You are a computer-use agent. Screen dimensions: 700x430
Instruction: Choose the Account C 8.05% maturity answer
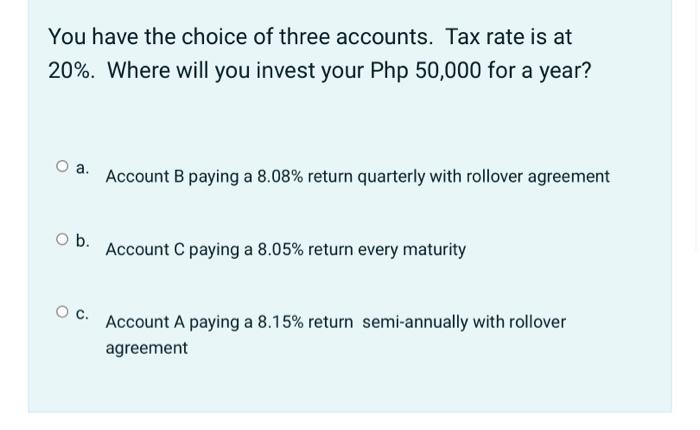pos(286,250)
